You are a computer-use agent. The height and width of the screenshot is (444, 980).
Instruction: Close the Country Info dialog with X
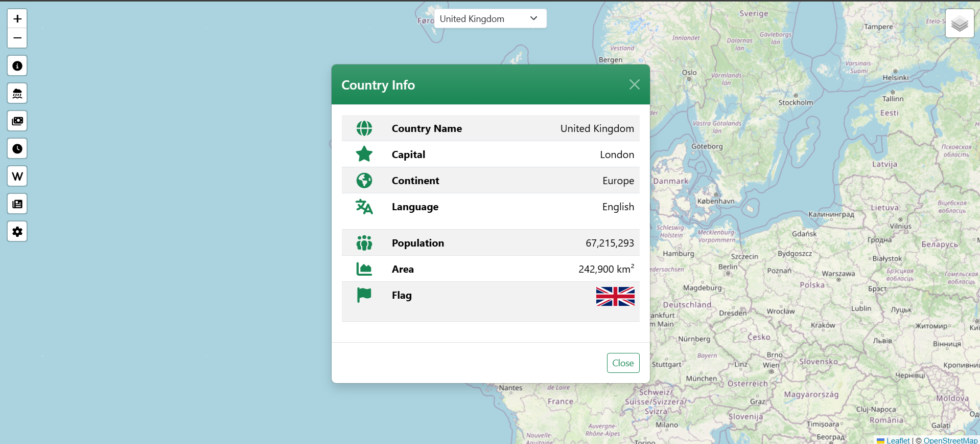634,84
